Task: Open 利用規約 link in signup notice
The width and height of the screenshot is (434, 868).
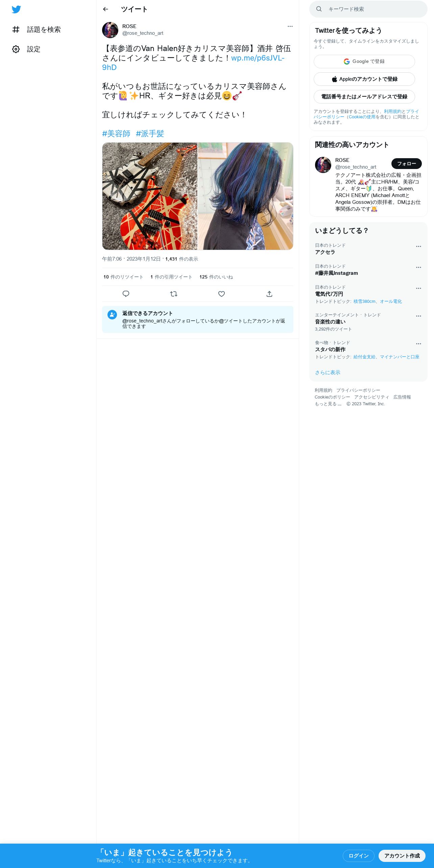Action: 392,112
